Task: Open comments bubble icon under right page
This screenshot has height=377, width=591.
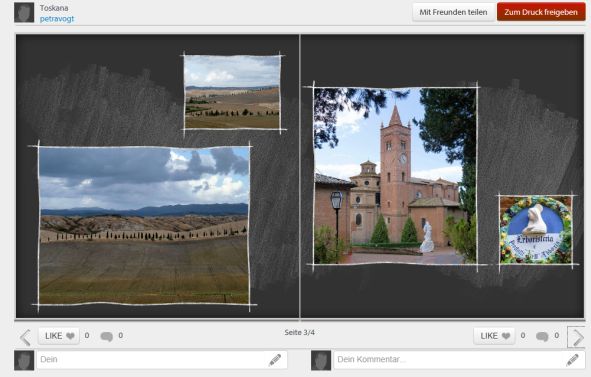Action: (x=542, y=336)
